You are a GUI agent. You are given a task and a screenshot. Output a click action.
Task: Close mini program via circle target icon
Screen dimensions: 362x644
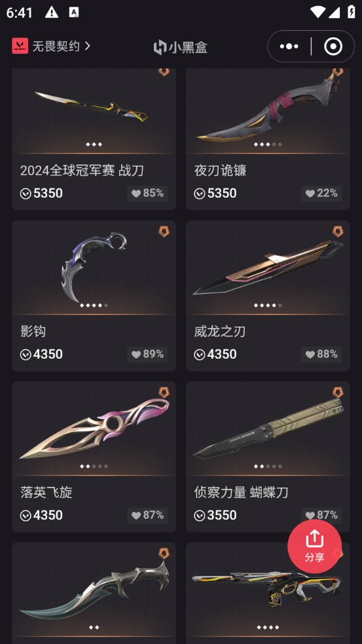[333, 46]
